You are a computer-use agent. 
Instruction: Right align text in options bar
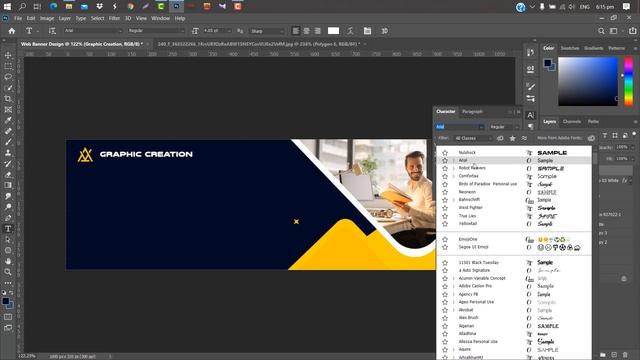point(318,31)
